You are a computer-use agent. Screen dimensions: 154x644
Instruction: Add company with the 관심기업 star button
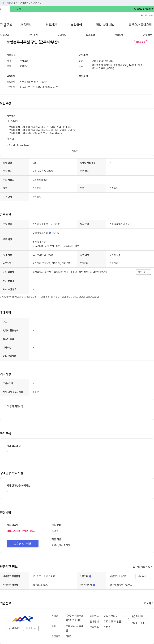point(14,628)
